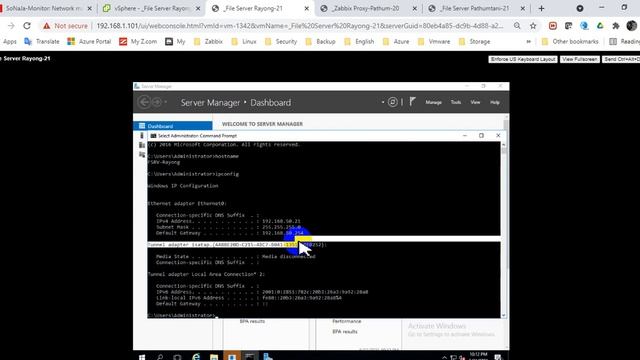Switch to the vSphere File Server Rayong tab

[x=151, y=8]
